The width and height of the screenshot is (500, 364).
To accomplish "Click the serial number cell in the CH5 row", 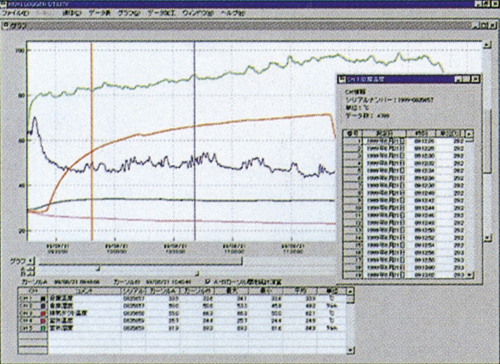I will tap(133, 328).
